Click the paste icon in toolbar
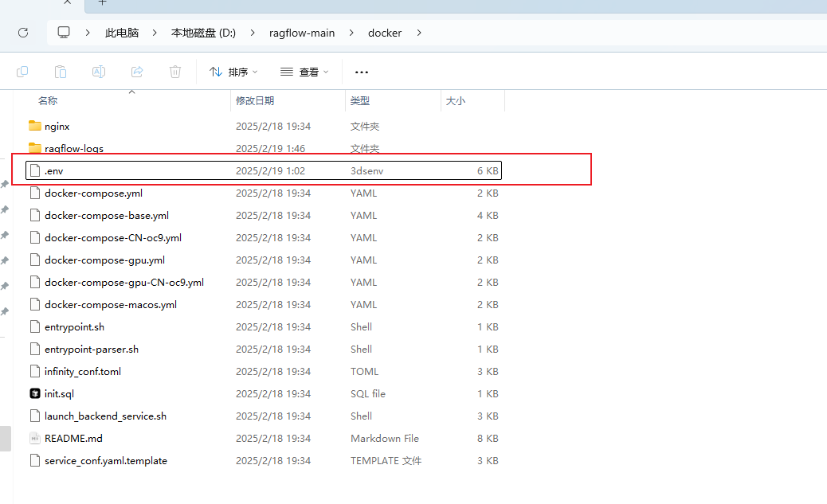 pyautogui.click(x=61, y=72)
